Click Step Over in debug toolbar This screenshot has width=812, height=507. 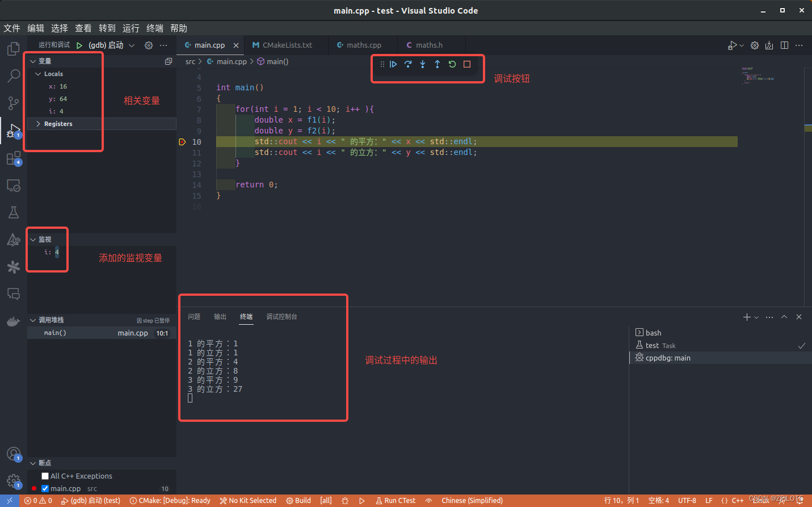click(408, 64)
